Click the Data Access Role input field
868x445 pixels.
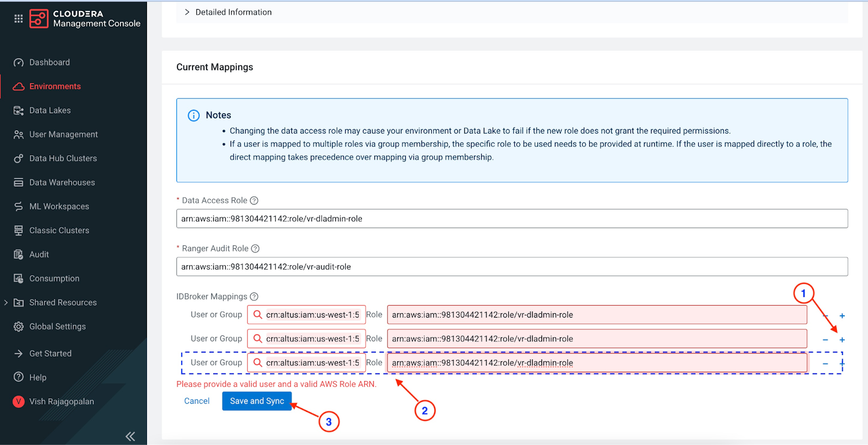(x=512, y=219)
